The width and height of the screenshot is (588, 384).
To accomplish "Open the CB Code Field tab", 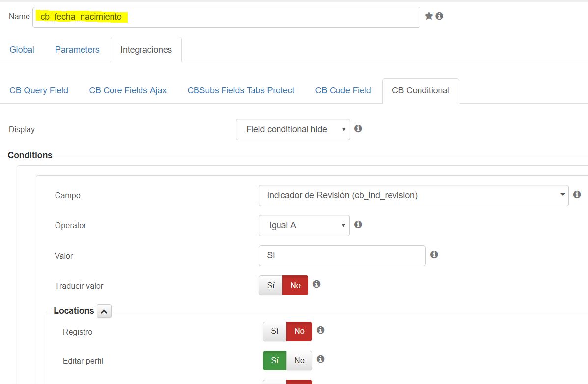I will [343, 90].
